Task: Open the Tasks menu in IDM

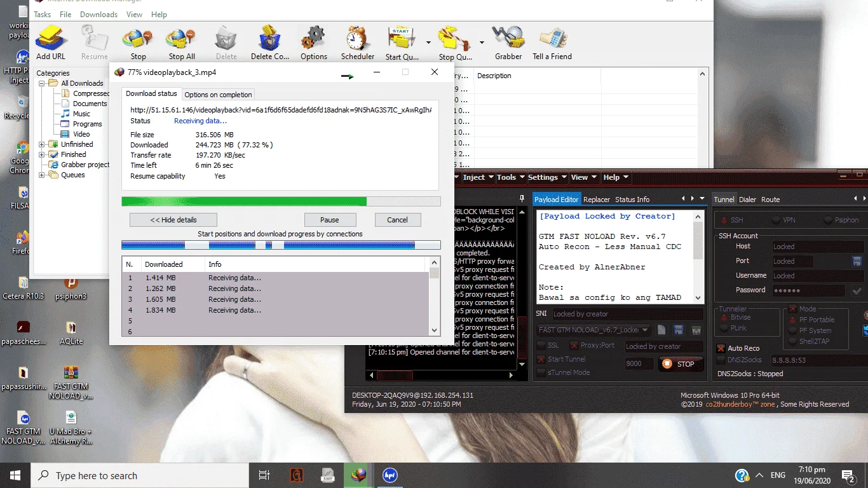Action: click(42, 14)
